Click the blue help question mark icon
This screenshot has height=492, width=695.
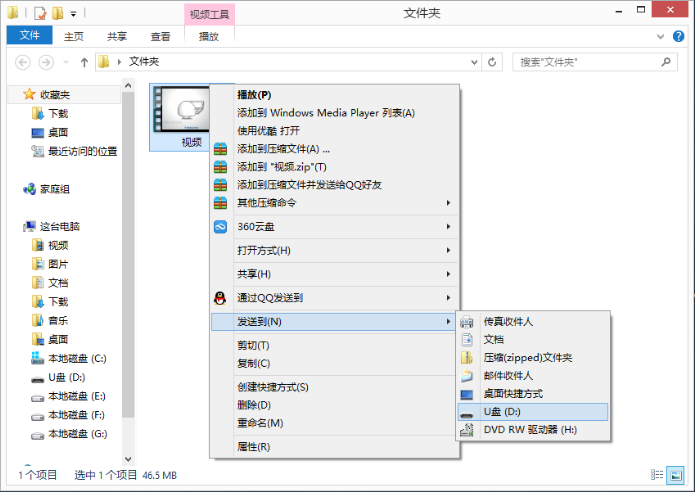pyautogui.click(x=678, y=36)
